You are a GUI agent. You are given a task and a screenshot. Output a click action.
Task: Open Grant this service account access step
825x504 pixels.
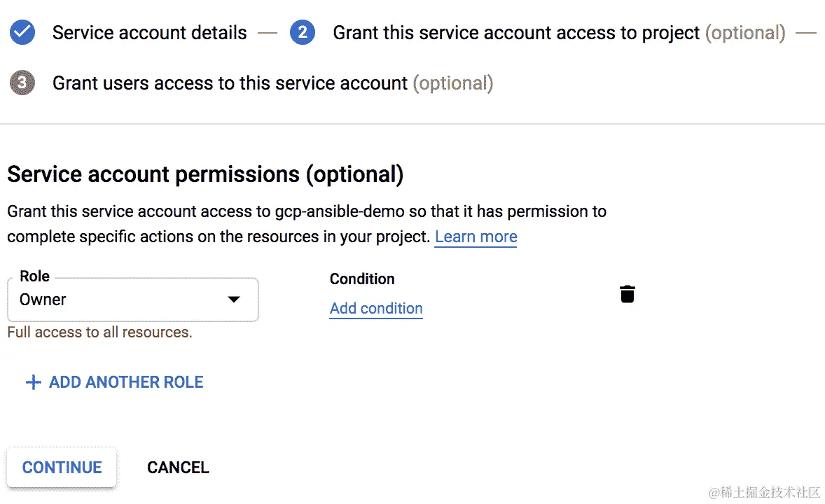pos(559,33)
